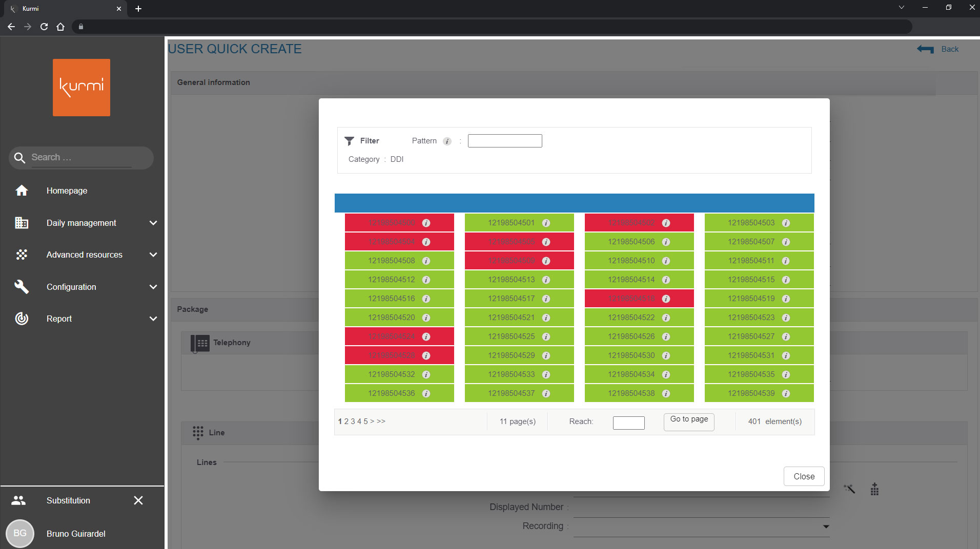The width and height of the screenshot is (980, 549).
Task: Click the Pattern help info icon
Action: tap(447, 141)
